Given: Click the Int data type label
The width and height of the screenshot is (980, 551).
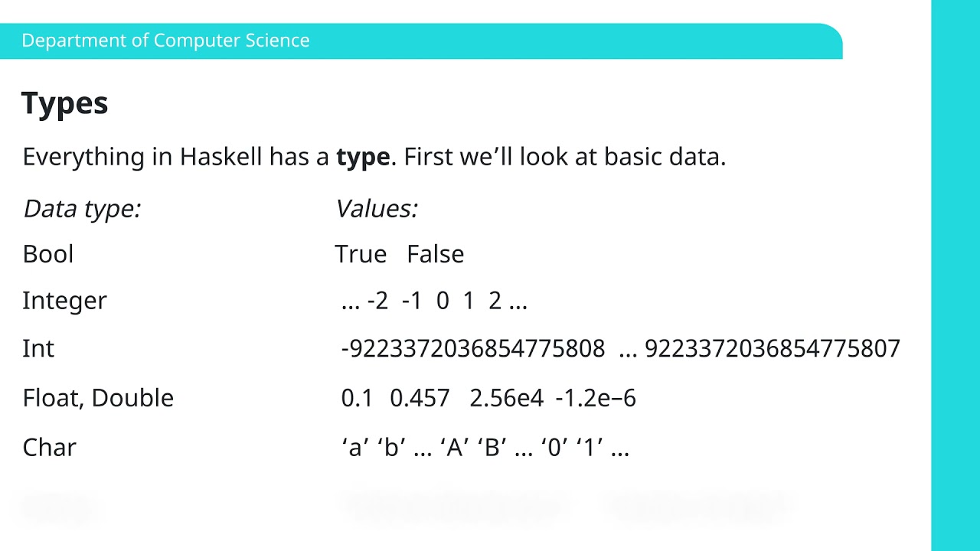Looking at the screenshot, I should pyautogui.click(x=38, y=349).
